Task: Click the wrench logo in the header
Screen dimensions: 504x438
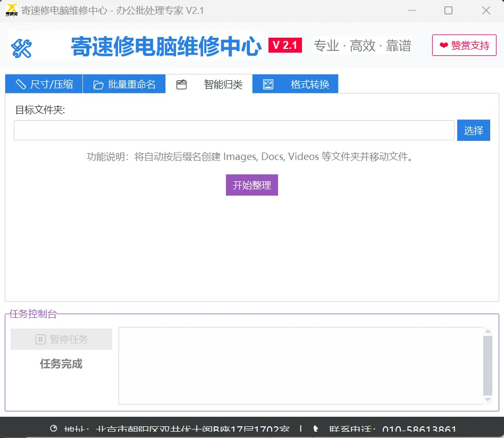Action: [21, 48]
